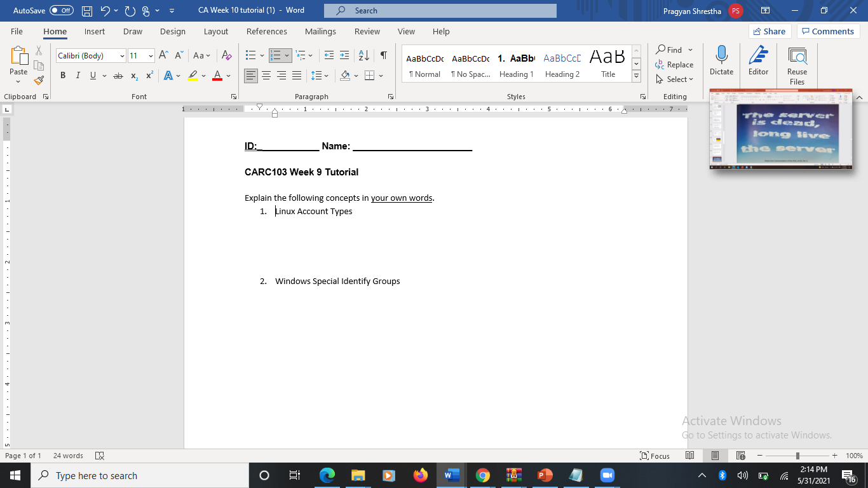
Task: Expand the Change Case Aa menu
Action: click(201, 56)
